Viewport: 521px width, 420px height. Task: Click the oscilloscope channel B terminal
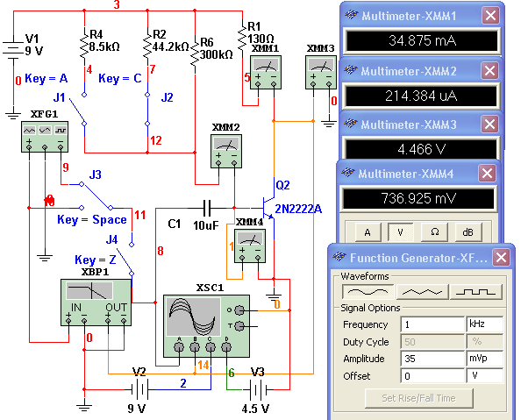tap(195, 347)
